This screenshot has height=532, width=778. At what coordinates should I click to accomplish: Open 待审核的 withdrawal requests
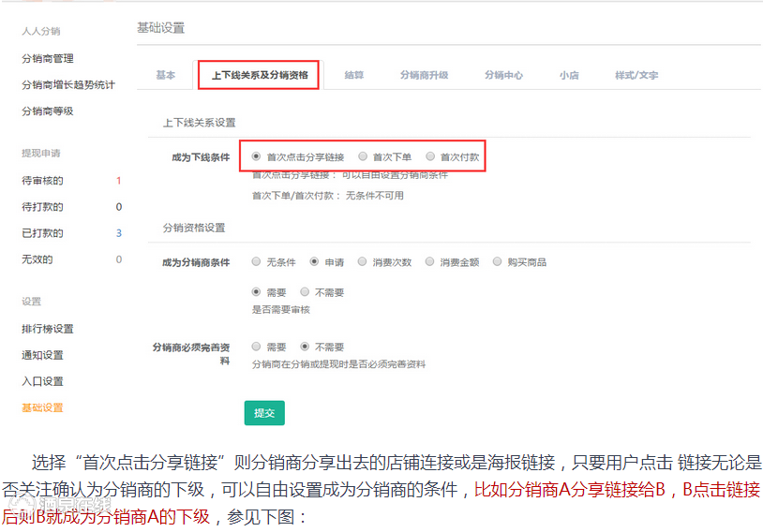pos(42,181)
